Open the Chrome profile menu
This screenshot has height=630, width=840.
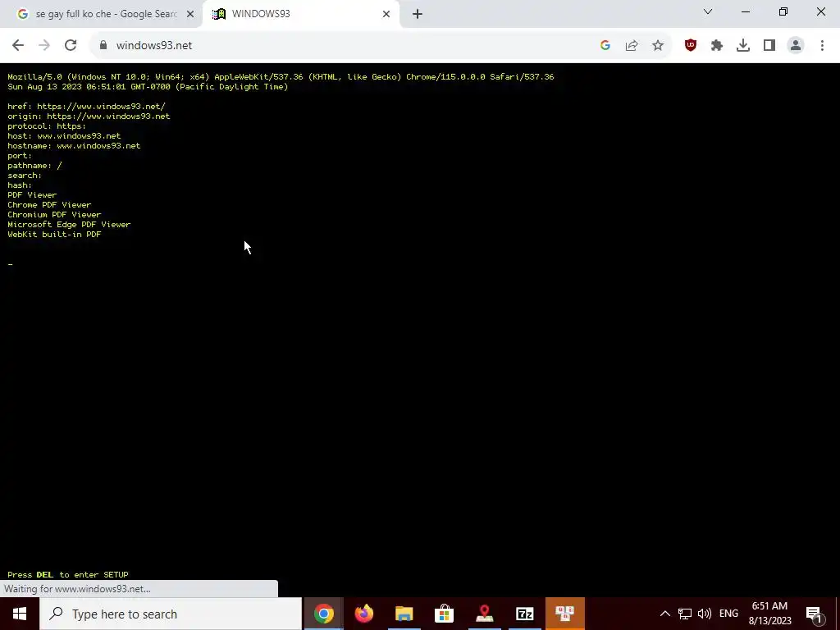coord(796,46)
